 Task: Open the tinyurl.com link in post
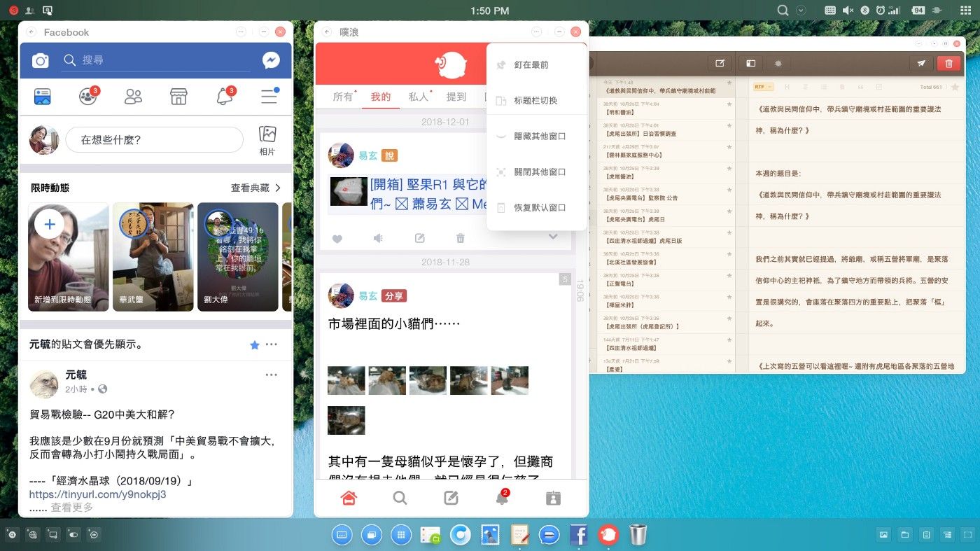click(97, 494)
